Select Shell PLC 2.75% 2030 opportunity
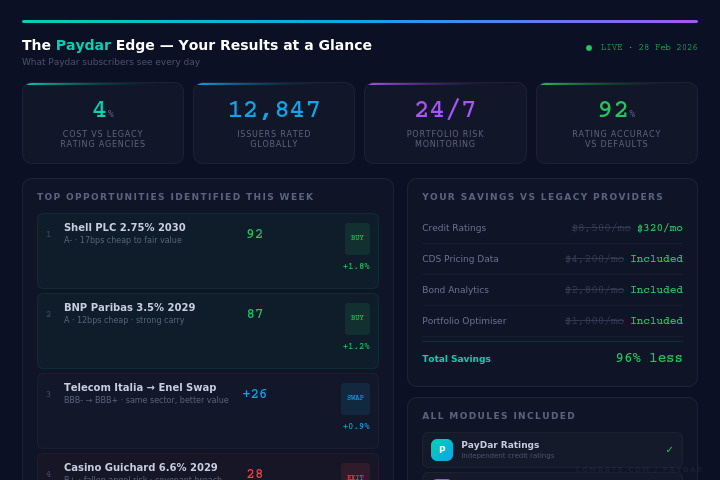Screen dimensions: 720x480 208,251
